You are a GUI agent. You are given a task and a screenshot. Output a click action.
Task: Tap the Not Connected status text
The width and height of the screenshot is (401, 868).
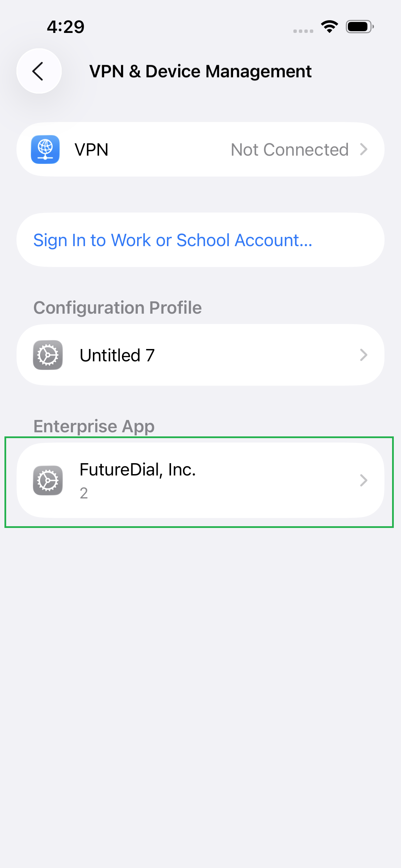click(x=290, y=150)
